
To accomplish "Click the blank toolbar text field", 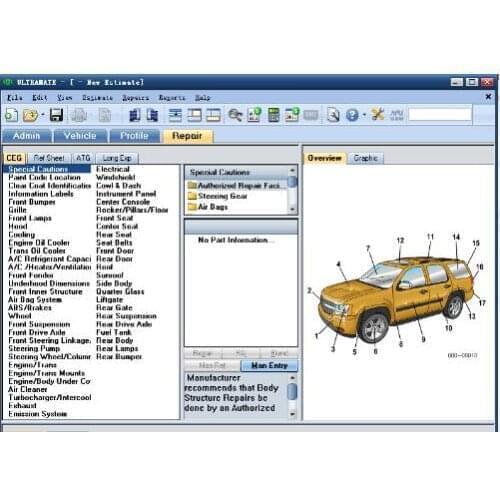I will [x=440, y=115].
